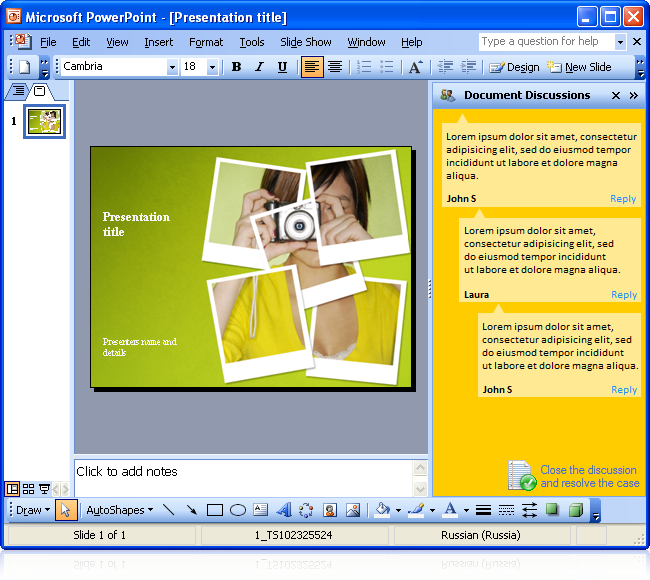Open the Format menu
Screen dimensions: 650x580
tap(206, 42)
